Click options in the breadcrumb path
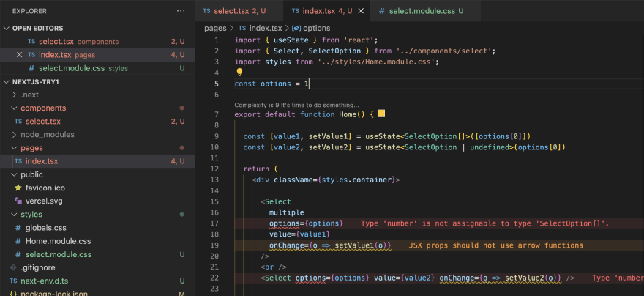 316,28
